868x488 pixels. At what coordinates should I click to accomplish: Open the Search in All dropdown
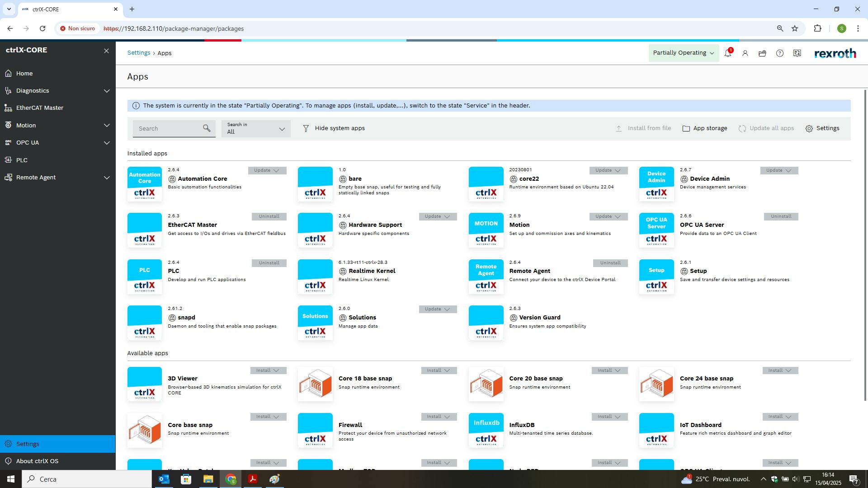256,128
